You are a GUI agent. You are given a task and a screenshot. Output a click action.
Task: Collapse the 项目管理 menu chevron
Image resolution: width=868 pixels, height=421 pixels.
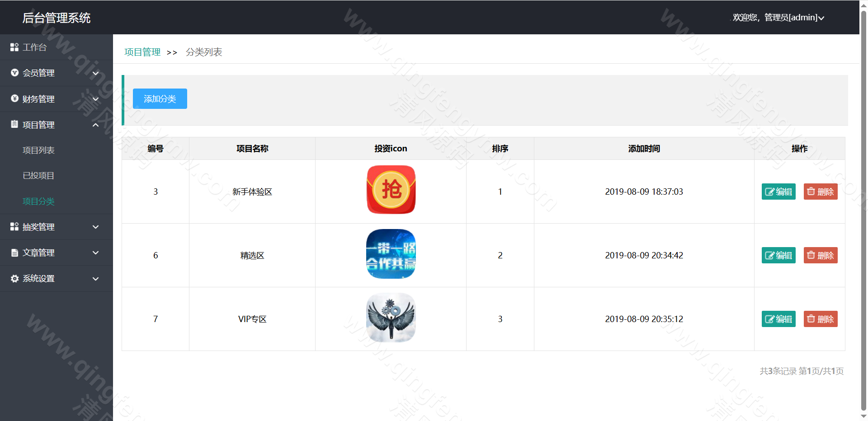[95, 125]
